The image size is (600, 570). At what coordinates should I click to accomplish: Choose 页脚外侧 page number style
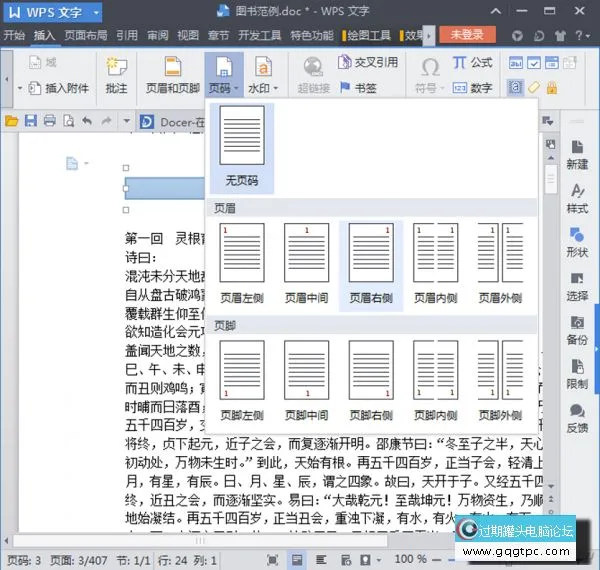coord(500,382)
